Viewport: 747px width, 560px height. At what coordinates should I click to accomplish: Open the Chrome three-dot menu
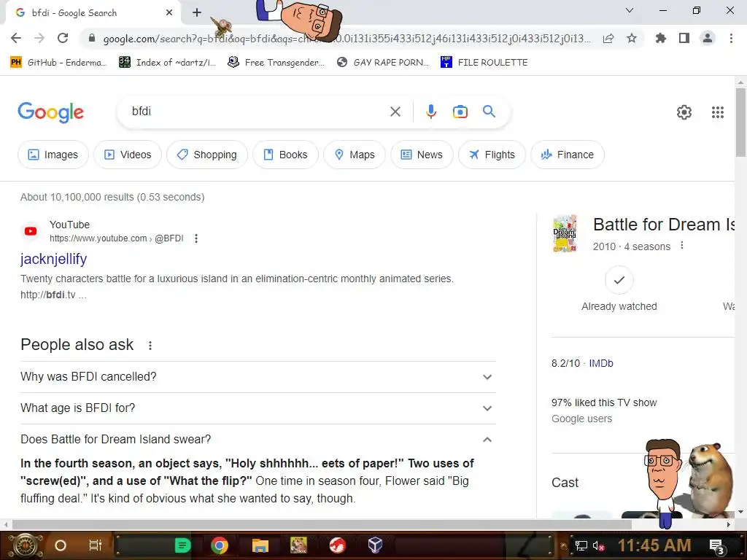[731, 38]
